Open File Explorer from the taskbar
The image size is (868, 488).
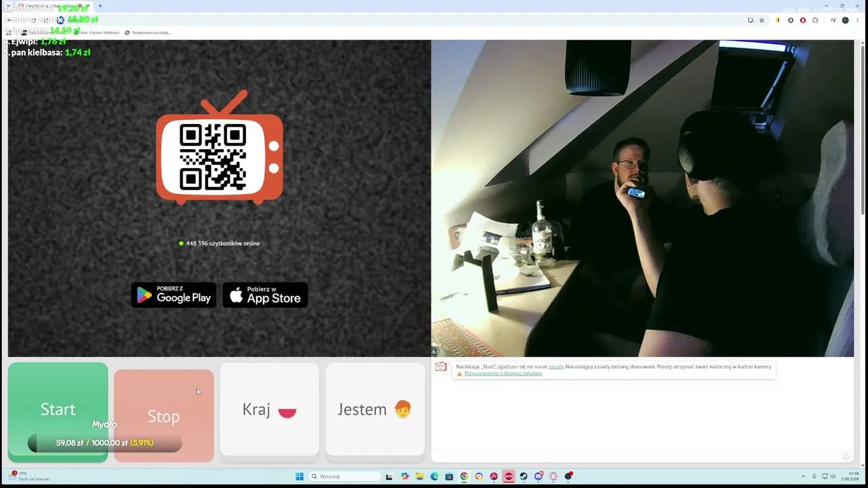point(419,476)
